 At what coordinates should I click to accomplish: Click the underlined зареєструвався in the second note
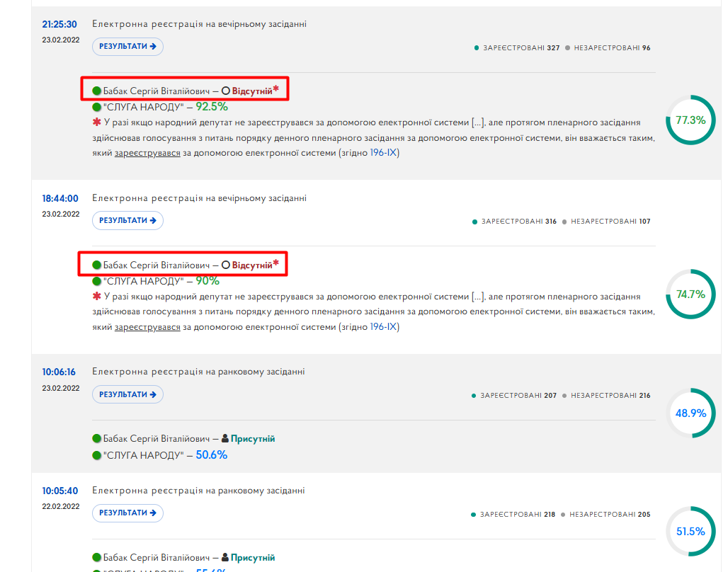[147, 327]
